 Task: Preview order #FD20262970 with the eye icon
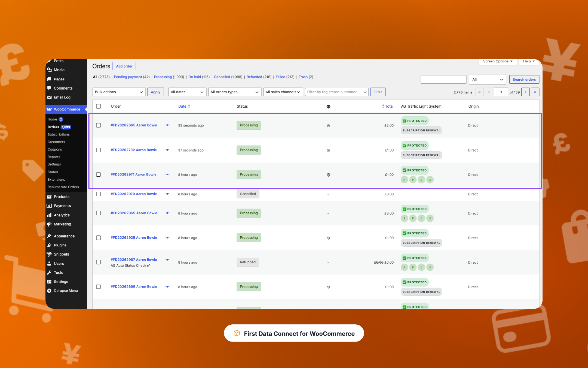[x=167, y=194]
